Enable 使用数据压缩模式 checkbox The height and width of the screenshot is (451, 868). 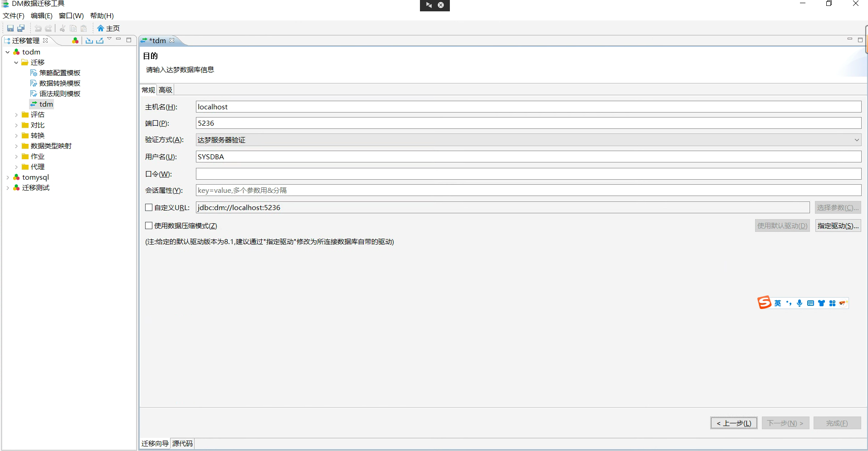(148, 225)
